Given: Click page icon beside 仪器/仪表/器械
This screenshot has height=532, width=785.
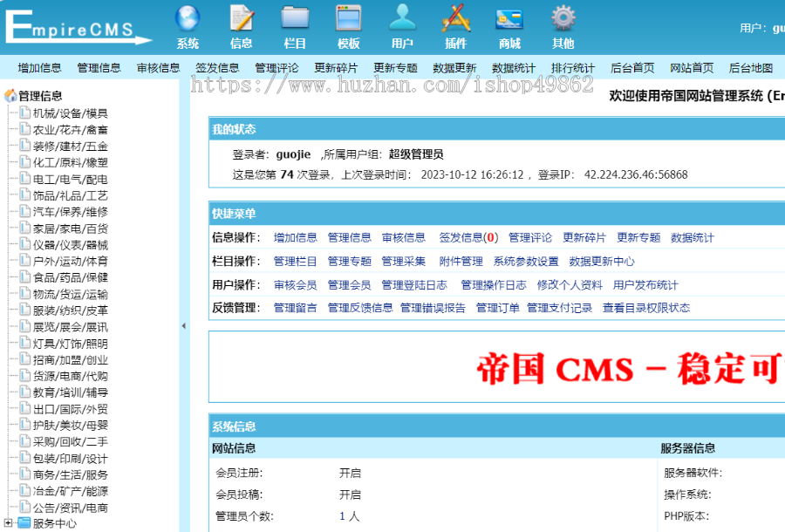Looking at the screenshot, I should pyautogui.click(x=25, y=244).
